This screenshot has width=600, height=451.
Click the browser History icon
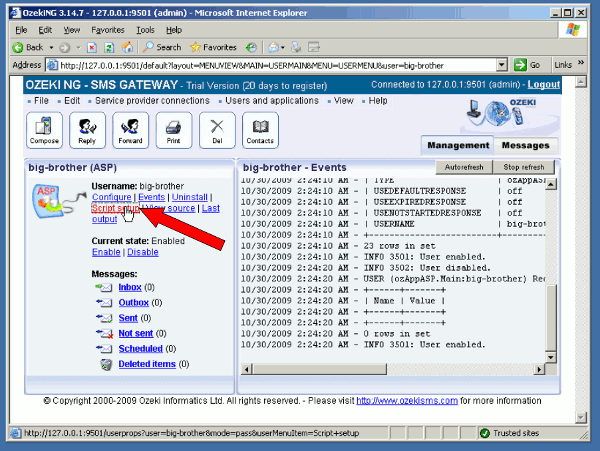[251, 47]
